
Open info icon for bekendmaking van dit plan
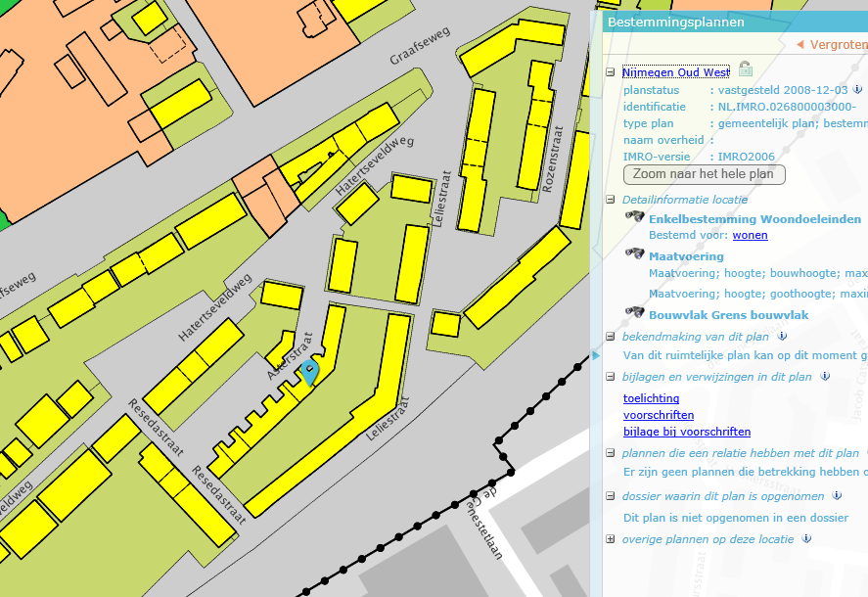pos(782,336)
